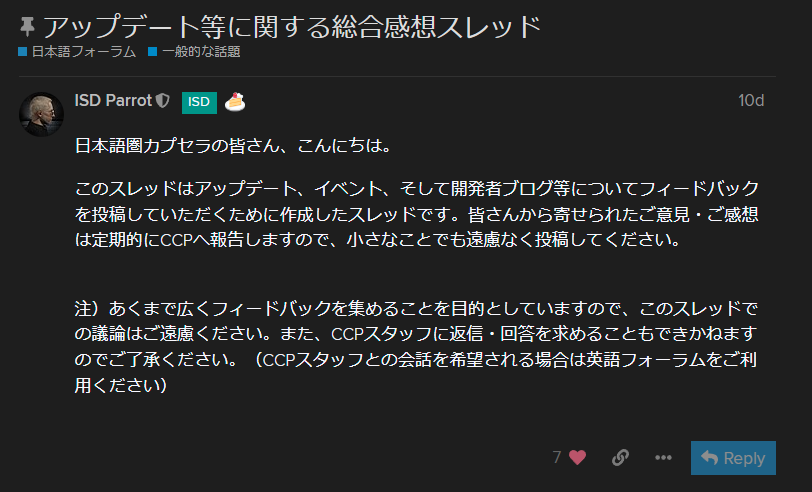Open the 10d post timestamp
Screen dimensions: 812x492
(x=750, y=100)
